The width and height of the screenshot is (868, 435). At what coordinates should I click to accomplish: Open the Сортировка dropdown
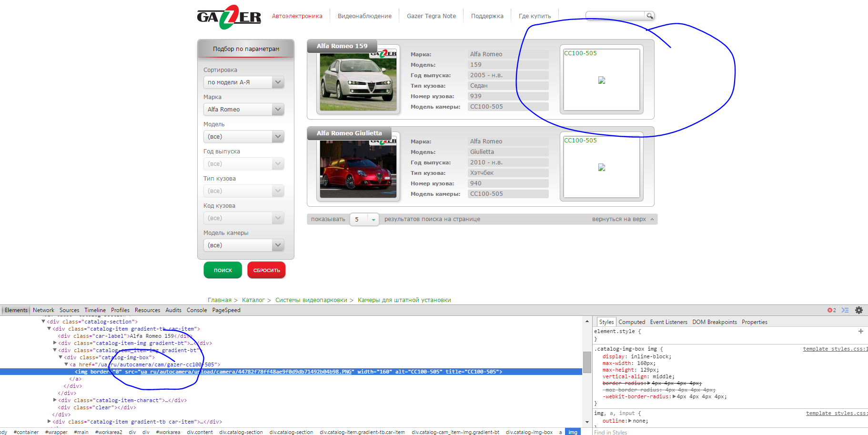(244, 82)
